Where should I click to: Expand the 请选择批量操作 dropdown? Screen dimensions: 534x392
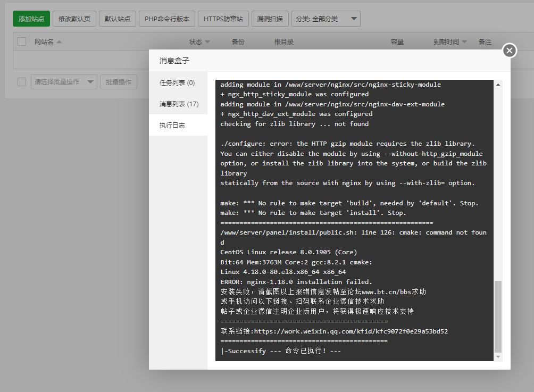tap(64, 82)
